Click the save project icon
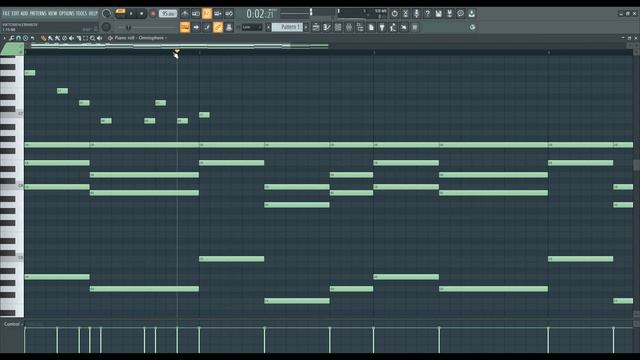 click(438, 13)
